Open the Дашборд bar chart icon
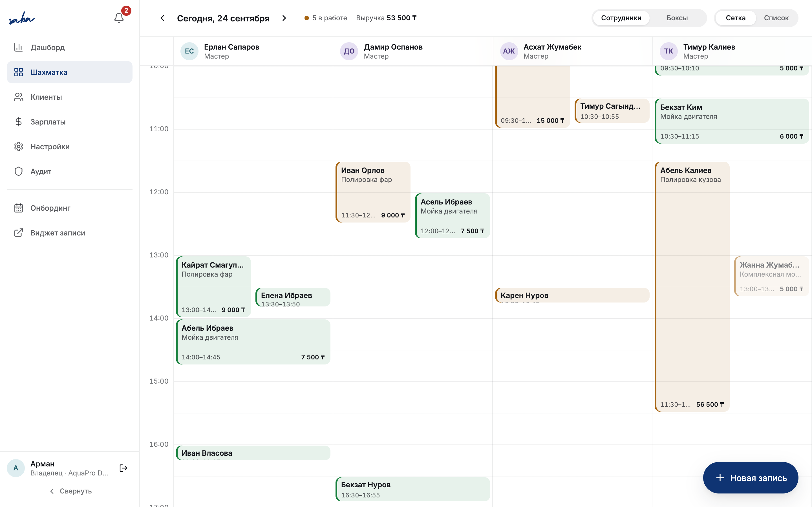The width and height of the screenshot is (812, 507). 18,47
